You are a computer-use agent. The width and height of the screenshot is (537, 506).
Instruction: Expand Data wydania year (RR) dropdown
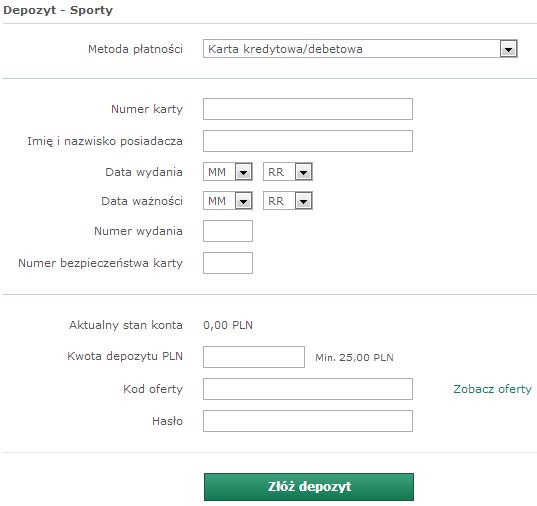[x=288, y=172]
